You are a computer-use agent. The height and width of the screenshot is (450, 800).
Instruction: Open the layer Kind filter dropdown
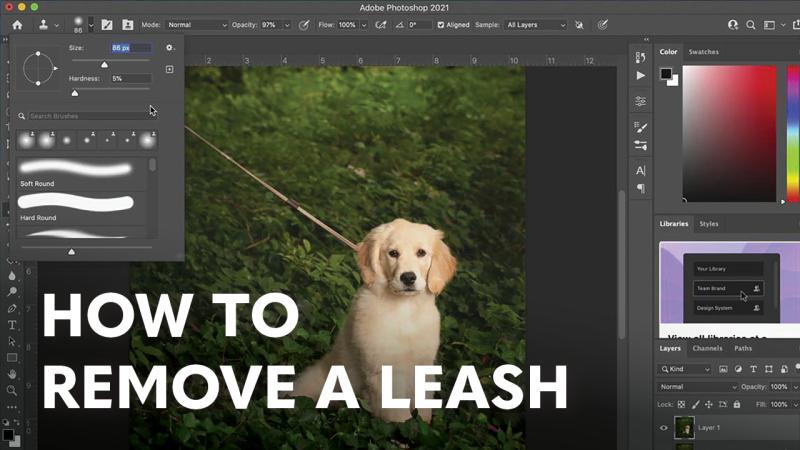pyautogui.click(x=686, y=369)
